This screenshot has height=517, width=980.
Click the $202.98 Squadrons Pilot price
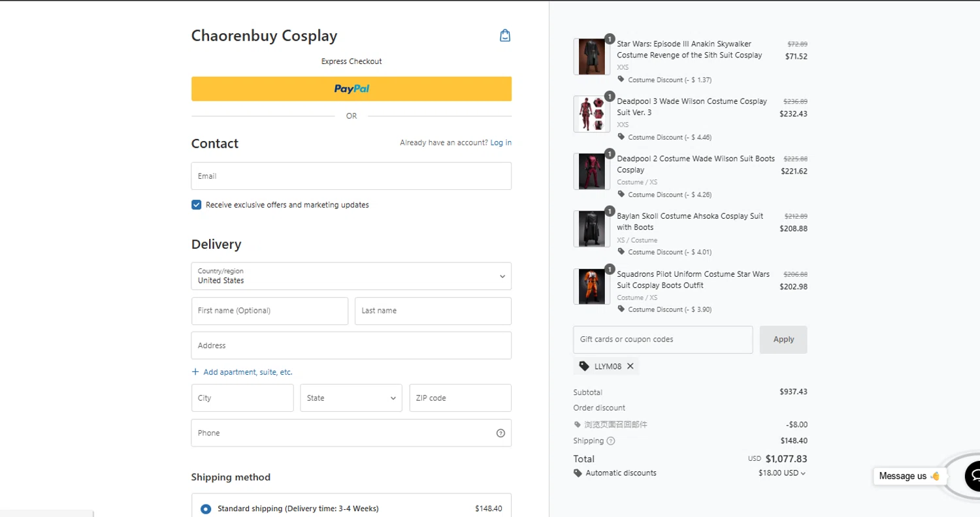793,287
